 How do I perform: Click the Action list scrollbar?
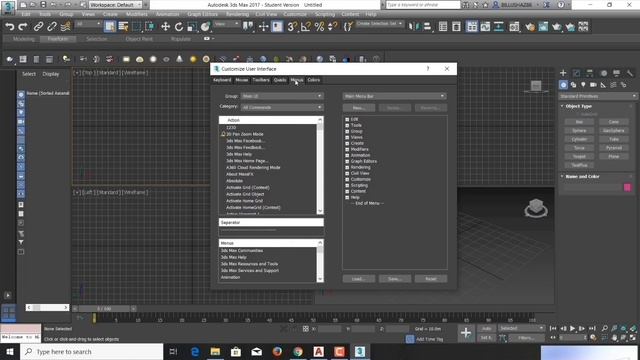coord(320,165)
